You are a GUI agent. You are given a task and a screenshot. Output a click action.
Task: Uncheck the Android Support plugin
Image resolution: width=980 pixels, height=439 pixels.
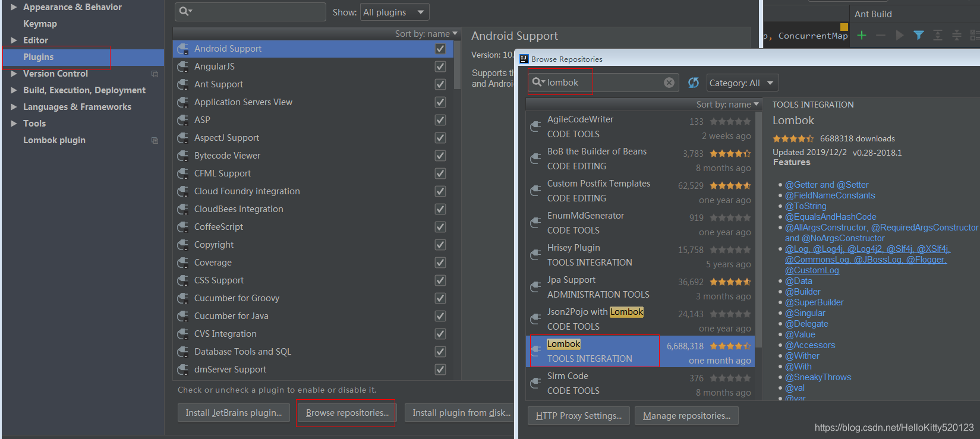click(x=440, y=49)
